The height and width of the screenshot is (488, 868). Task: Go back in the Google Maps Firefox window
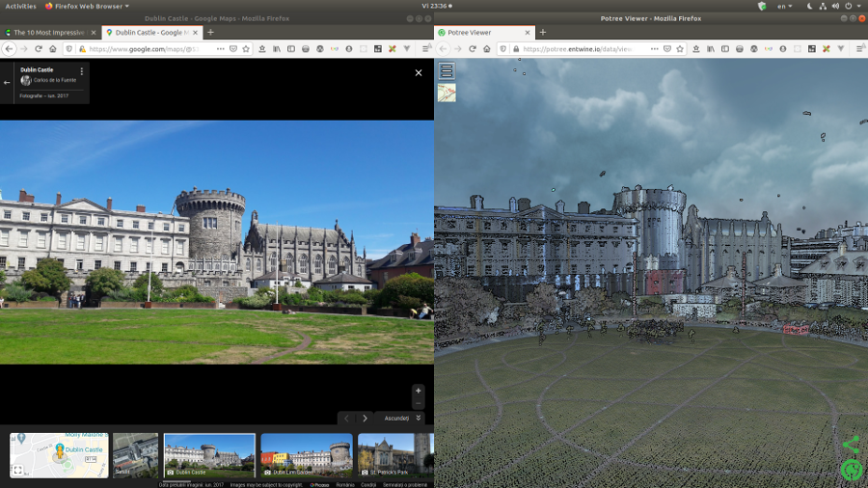[9, 48]
